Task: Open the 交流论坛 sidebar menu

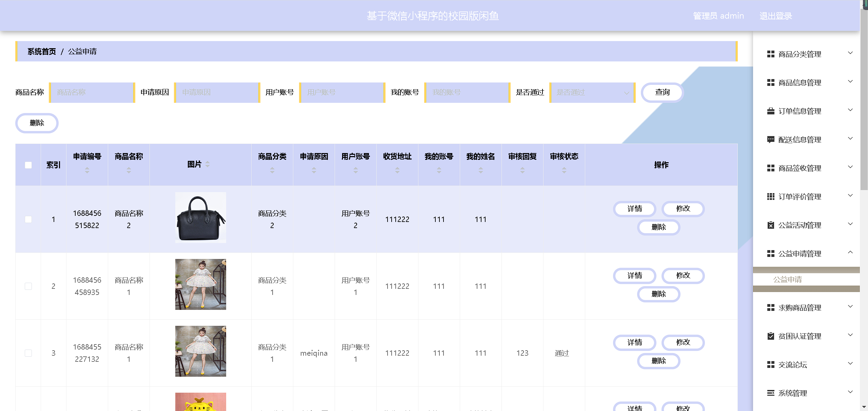Action: click(793, 365)
